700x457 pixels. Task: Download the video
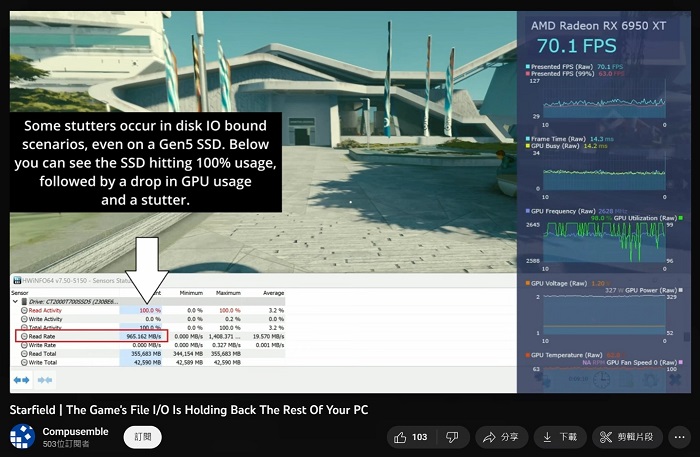coord(560,437)
